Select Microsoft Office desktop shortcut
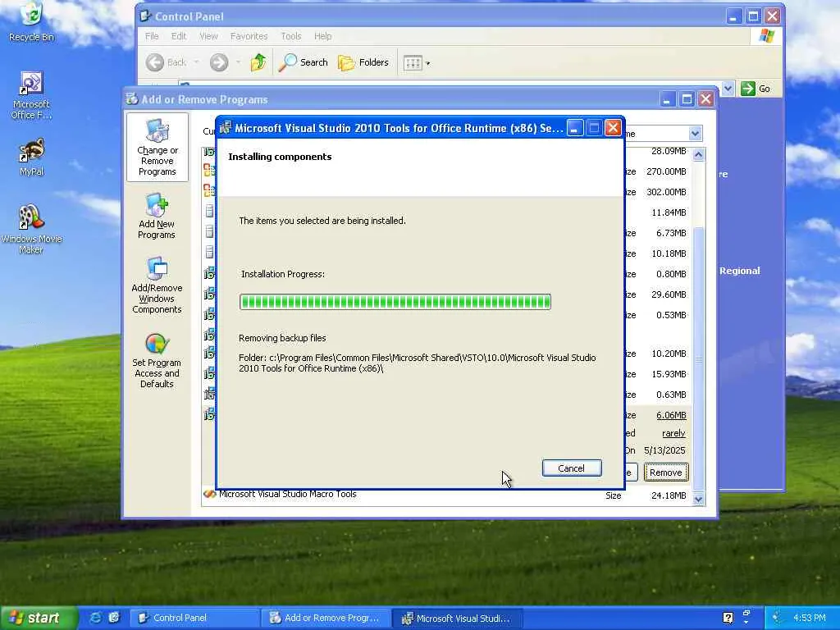The width and height of the screenshot is (840, 630). tap(32, 95)
